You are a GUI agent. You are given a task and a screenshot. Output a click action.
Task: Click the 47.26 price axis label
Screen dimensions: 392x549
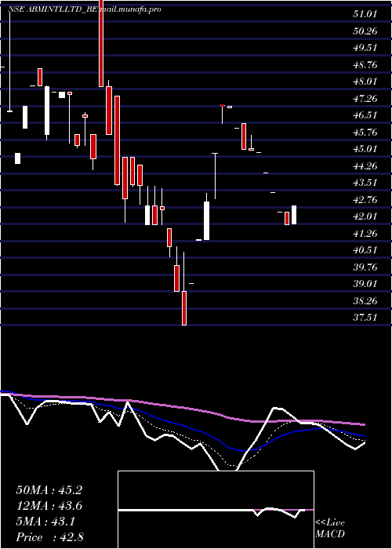pos(365,99)
